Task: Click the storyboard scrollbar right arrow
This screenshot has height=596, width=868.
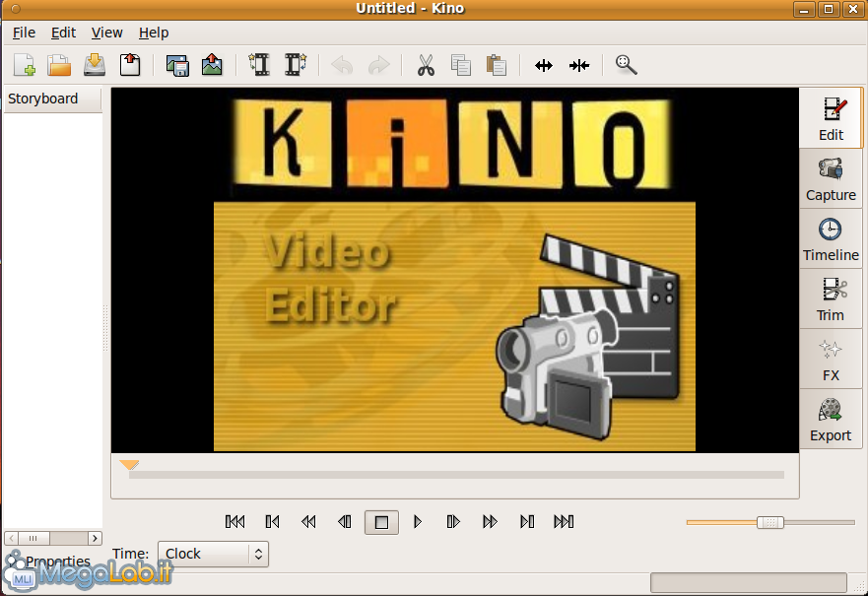Action: (x=96, y=538)
